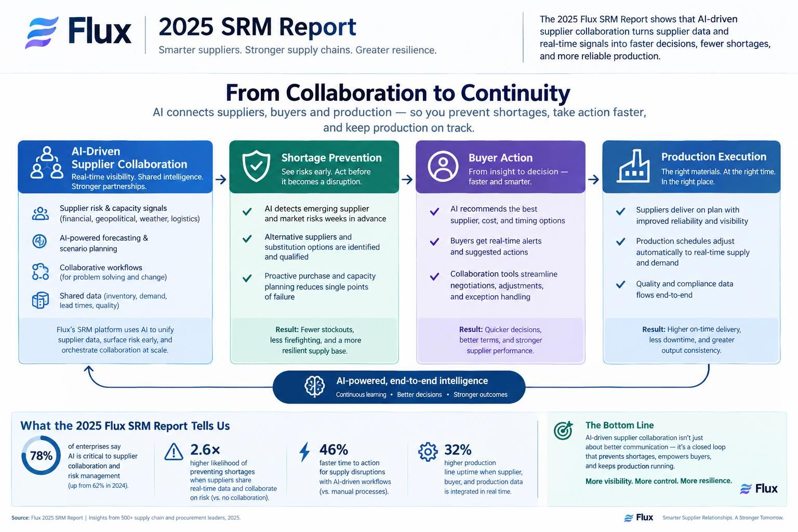Screen dimensions: 798x532
Task: Select the 'Shortage Prevention' card title
Action: (331, 157)
